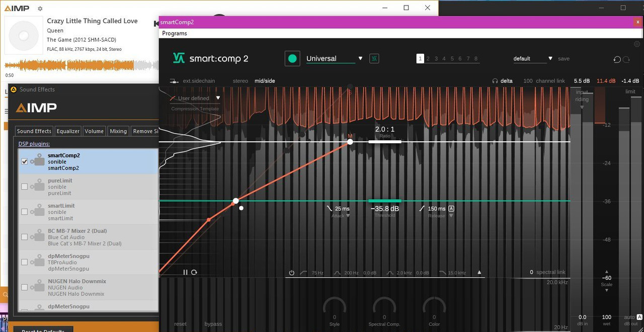Click the undo arrow in smart:comp 2
The image size is (644, 332).
(x=617, y=59)
